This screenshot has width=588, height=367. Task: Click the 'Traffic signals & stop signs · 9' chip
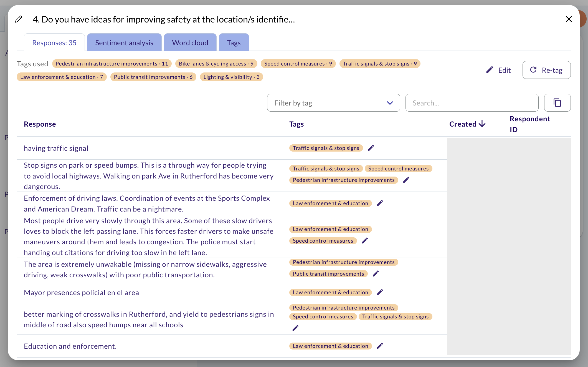click(x=380, y=64)
